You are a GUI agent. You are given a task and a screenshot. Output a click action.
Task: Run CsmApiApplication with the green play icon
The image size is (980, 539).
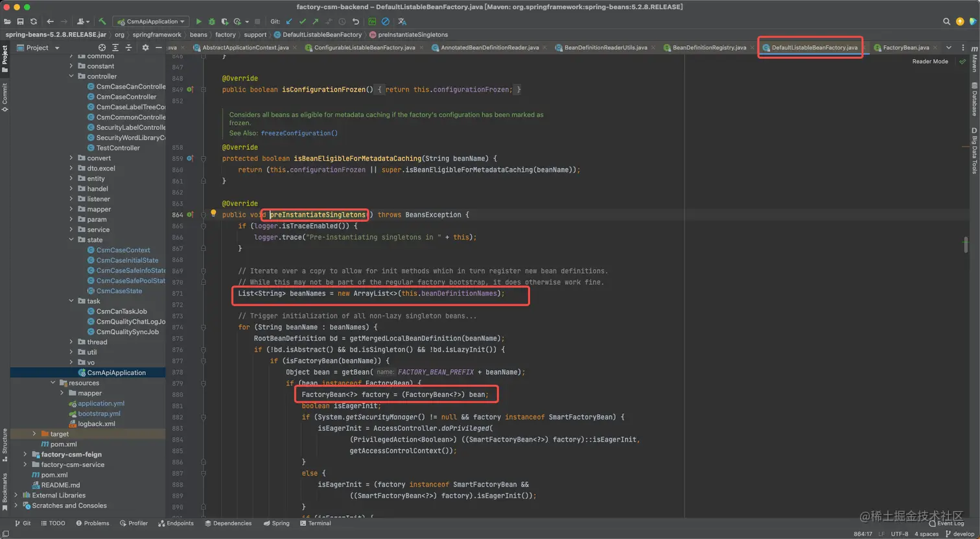pos(199,21)
